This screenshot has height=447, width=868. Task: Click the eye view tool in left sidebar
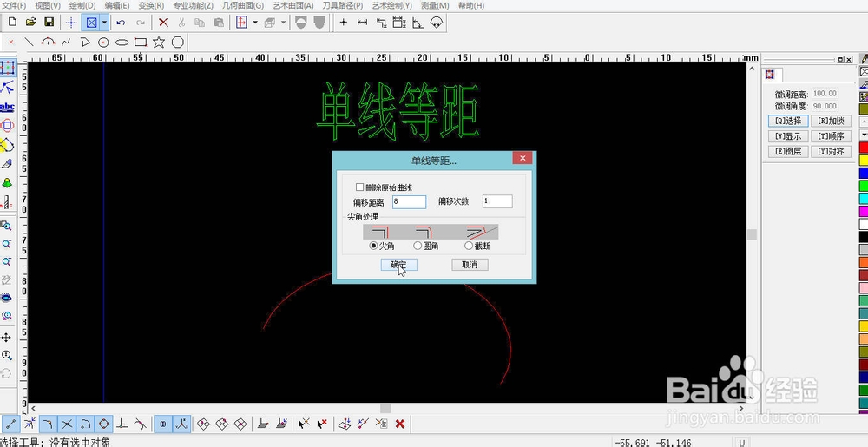[7, 299]
